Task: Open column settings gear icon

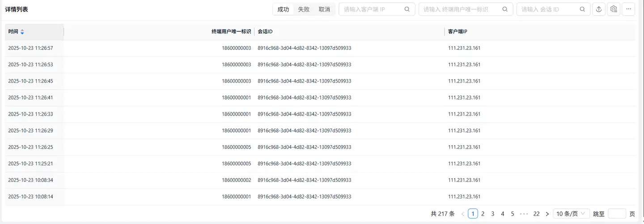Action: point(614,9)
